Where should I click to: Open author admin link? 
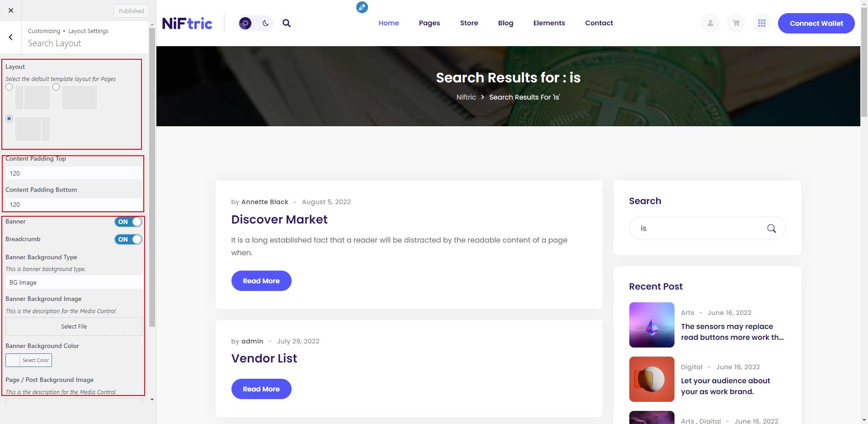click(x=252, y=341)
